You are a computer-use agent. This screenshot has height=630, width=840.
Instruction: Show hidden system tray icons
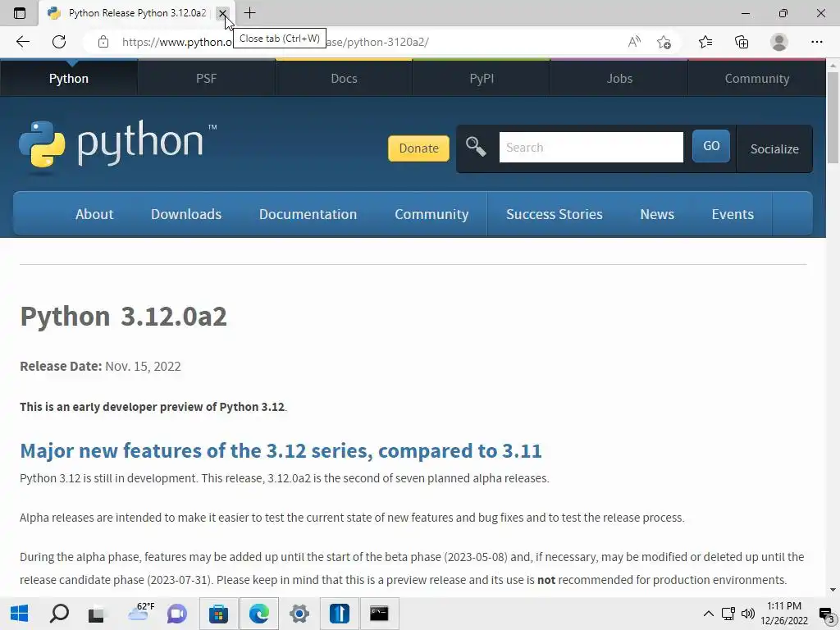[708, 614]
